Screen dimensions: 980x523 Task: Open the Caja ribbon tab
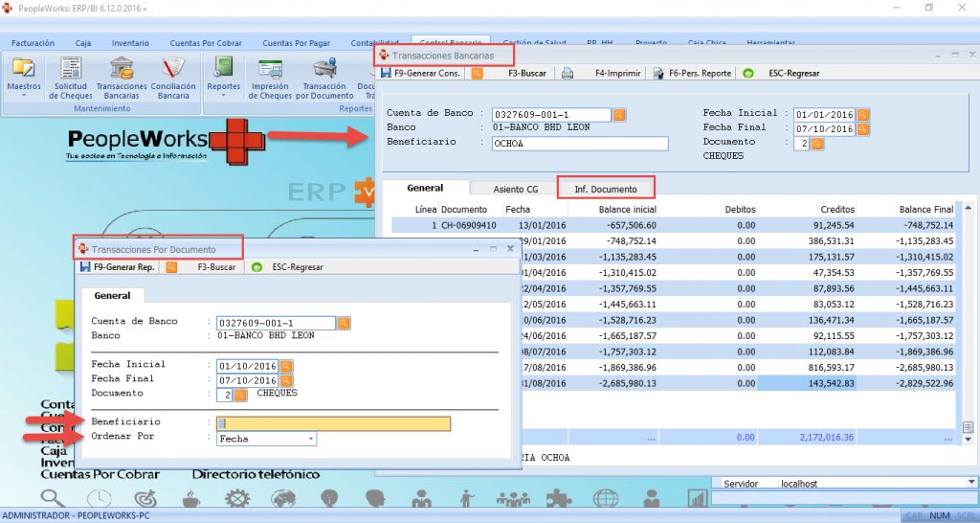point(83,43)
